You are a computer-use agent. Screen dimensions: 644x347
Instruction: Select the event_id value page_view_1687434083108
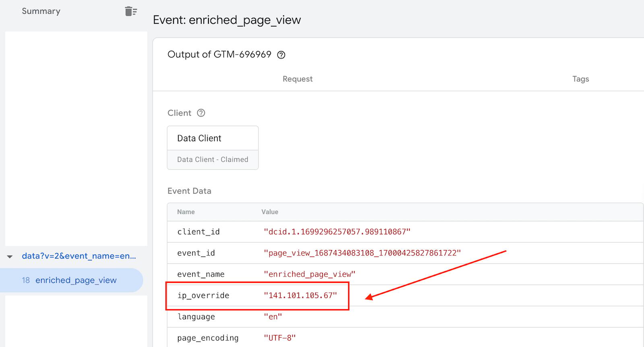(x=362, y=253)
